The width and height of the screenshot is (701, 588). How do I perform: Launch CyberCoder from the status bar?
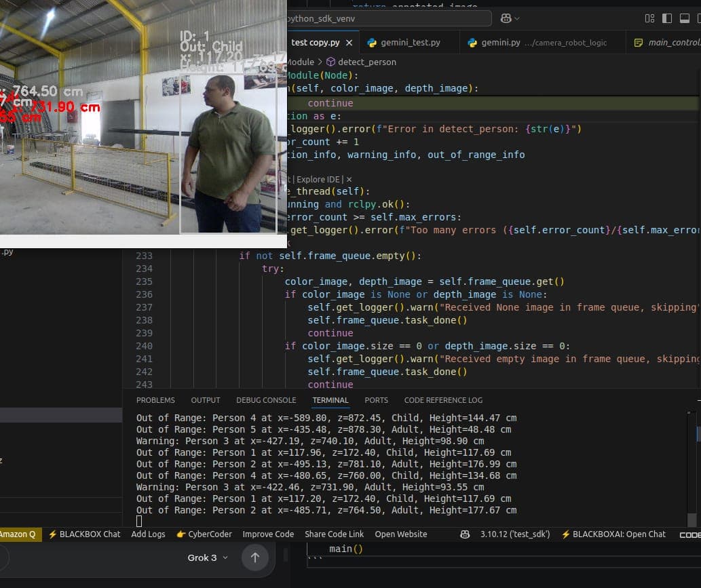(x=204, y=534)
